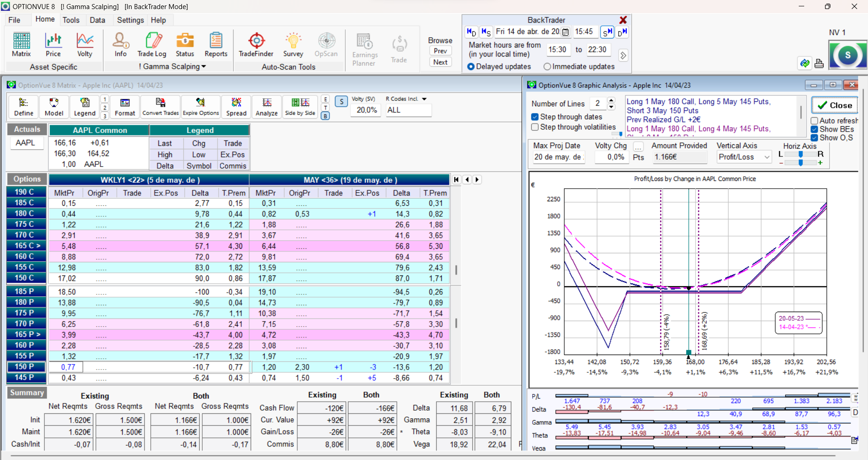The width and height of the screenshot is (868, 460).
Task: Click the positions list scrollbar
Action: 801,113
